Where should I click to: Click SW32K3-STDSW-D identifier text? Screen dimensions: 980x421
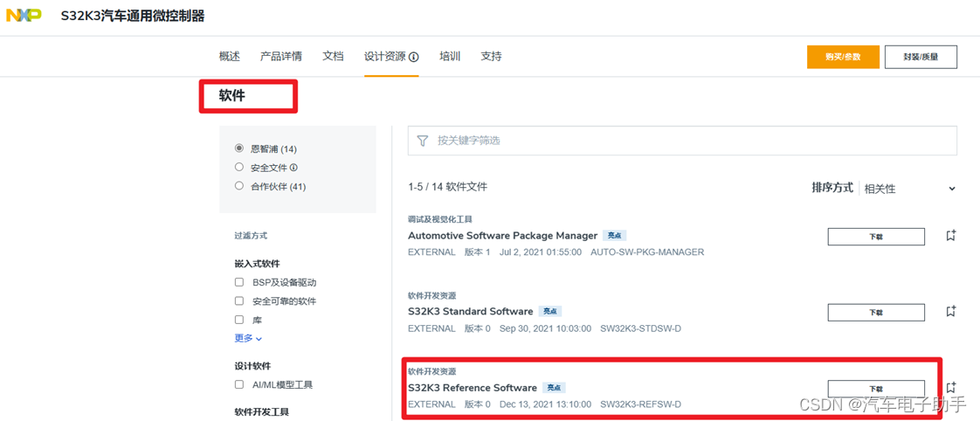pyautogui.click(x=640, y=328)
